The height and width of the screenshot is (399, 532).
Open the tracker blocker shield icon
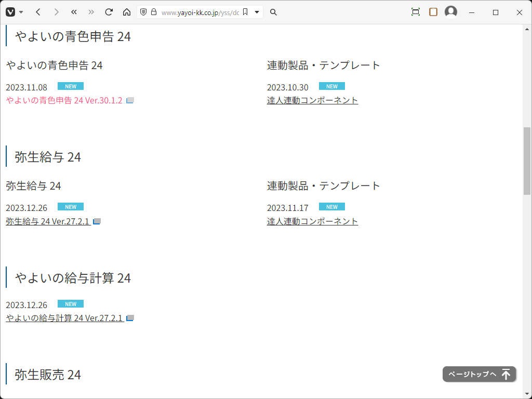143,12
